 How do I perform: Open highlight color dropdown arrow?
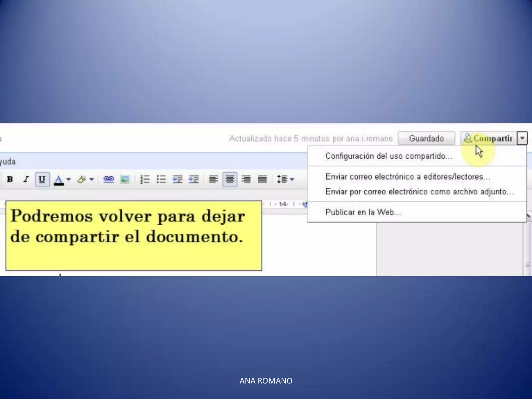point(91,179)
